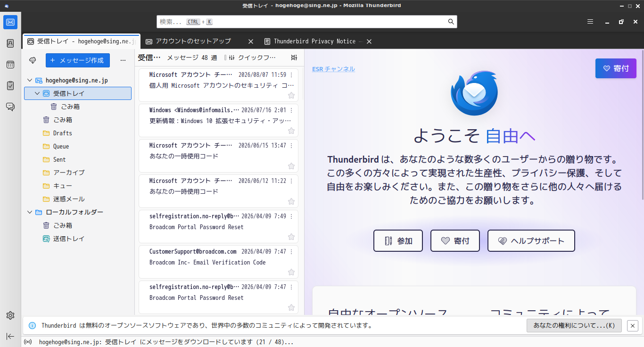Open the Calendar space
The image size is (644, 347).
pyautogui.click(x=10, y=65)
